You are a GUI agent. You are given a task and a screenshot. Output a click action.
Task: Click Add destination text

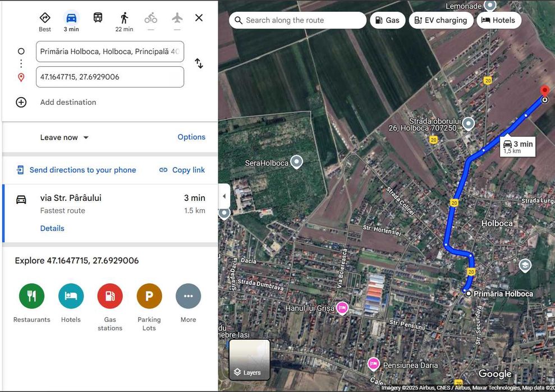tap(68, 102)
